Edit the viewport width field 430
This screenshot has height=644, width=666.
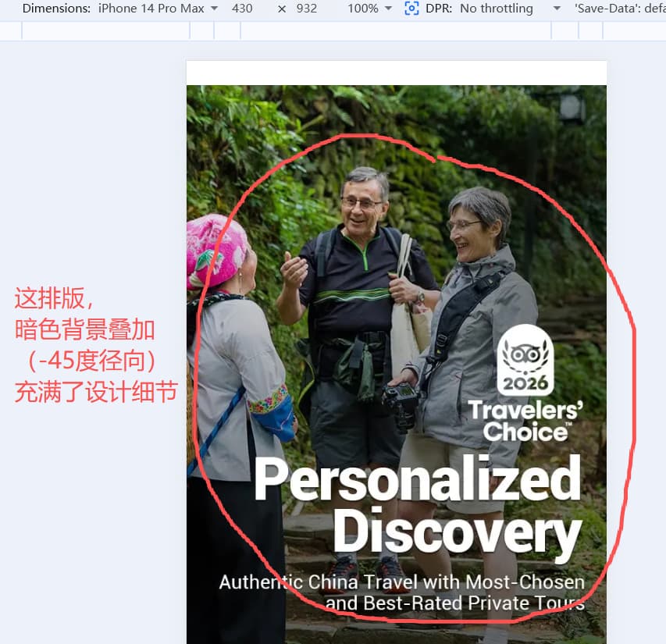click(242, 9)
